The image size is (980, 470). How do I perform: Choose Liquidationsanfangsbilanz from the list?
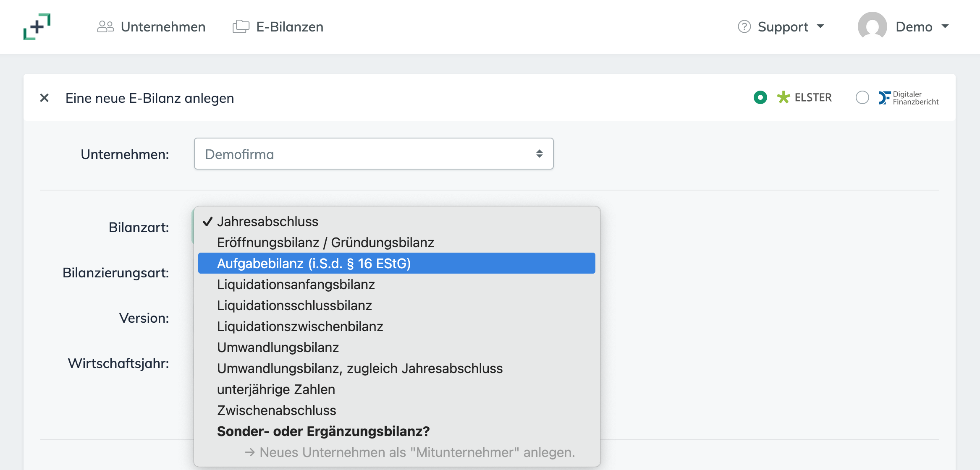[x=296, y=284]
